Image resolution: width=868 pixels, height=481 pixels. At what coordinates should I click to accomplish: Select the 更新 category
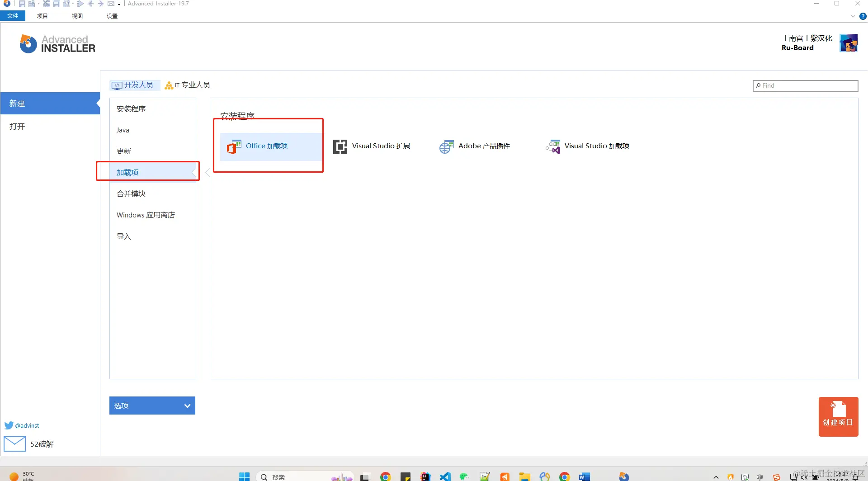(152, 151)
